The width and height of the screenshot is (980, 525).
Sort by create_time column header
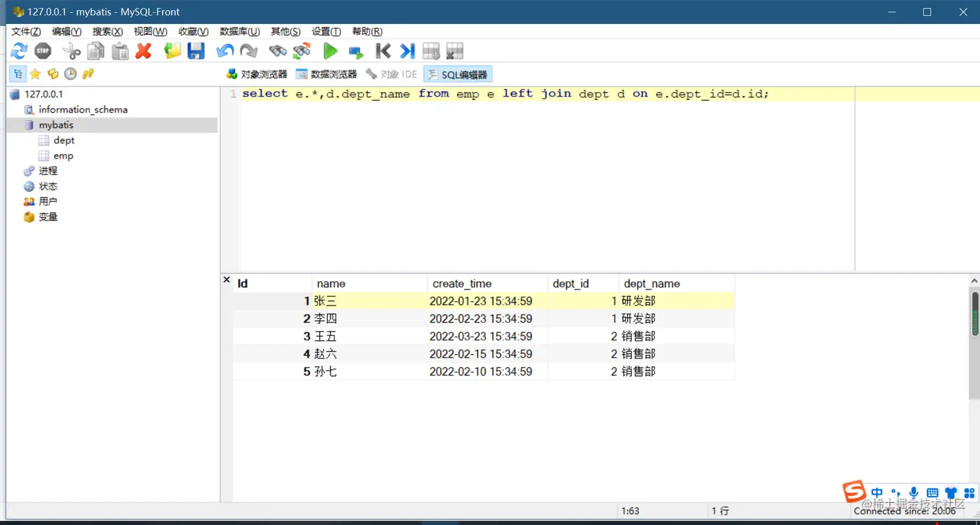click(x=488, y=283)
